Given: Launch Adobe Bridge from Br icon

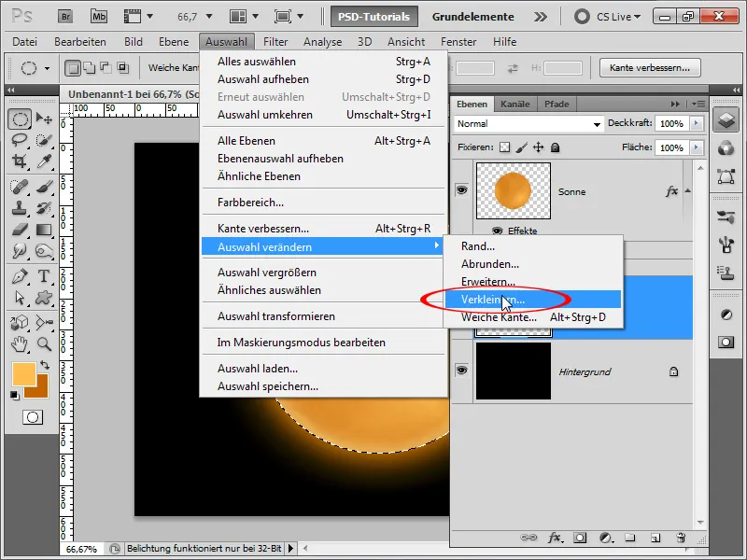Looking at the screenshot, I should [x=65, y=17].
